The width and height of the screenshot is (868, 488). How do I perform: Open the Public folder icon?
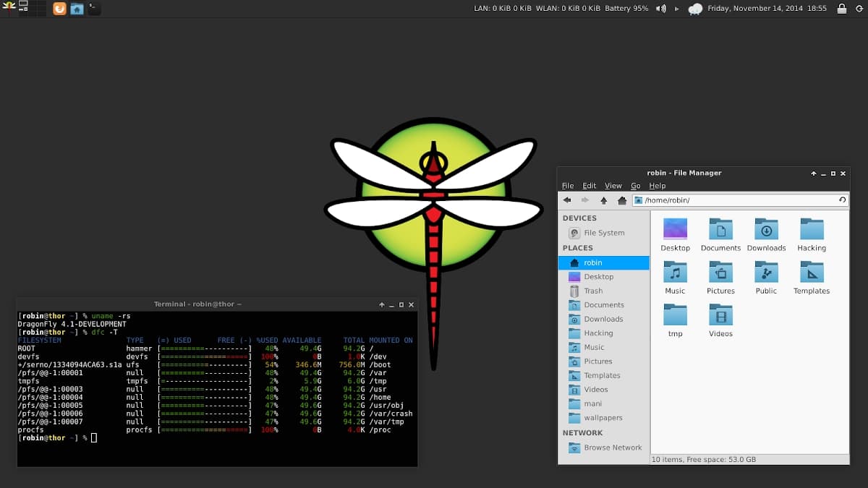click(x=766, y=273)
